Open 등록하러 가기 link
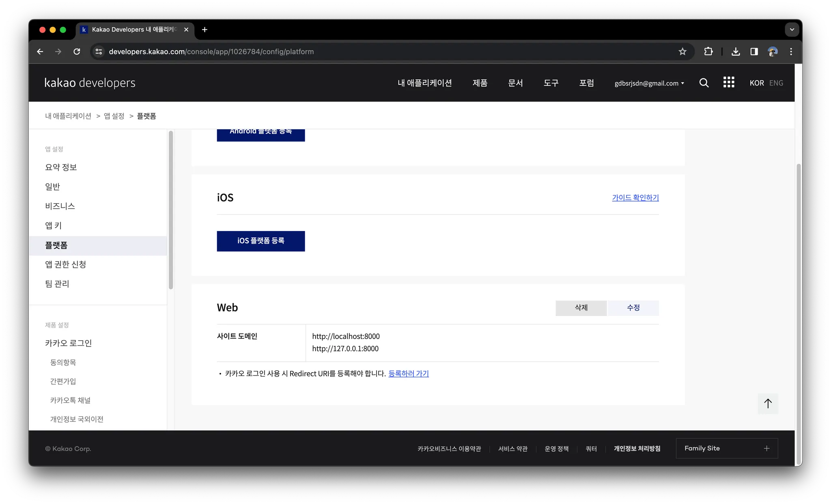Screen dimensions: 831x504 point(409,373)
